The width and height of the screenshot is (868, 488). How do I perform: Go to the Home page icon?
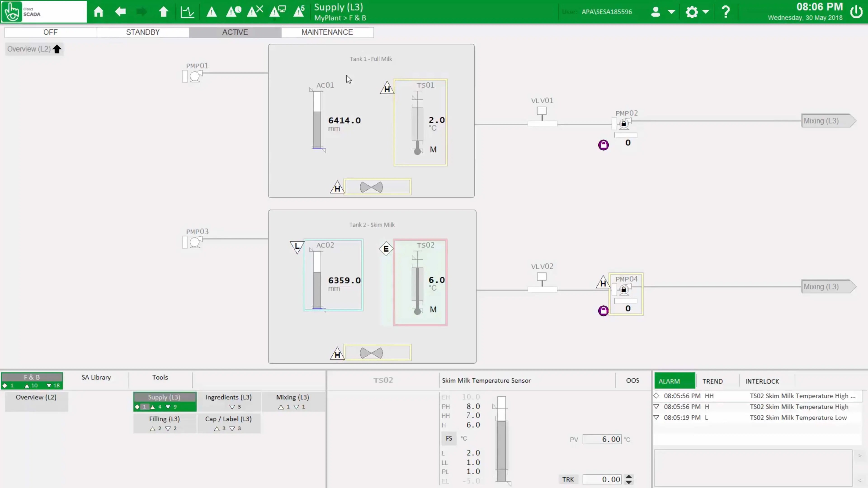(x=98, y=12)
